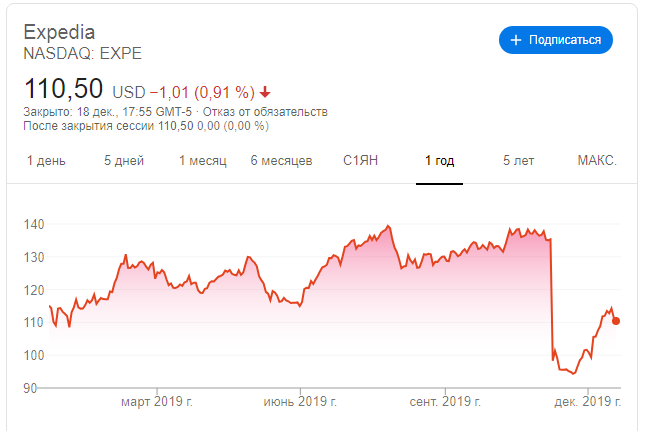647x431 pixels.
Task: Click the red down arrow price indicator
Action: [x=265, y=92]
